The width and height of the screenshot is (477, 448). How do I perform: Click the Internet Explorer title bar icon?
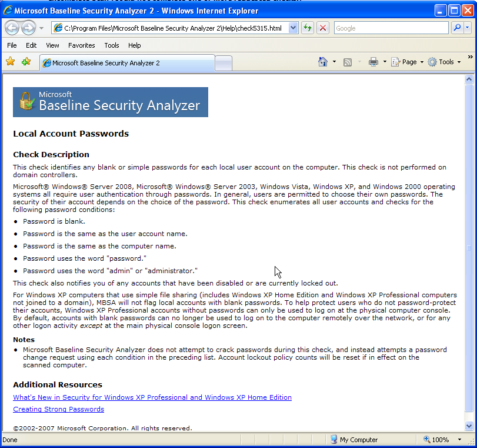click(8, 11)
